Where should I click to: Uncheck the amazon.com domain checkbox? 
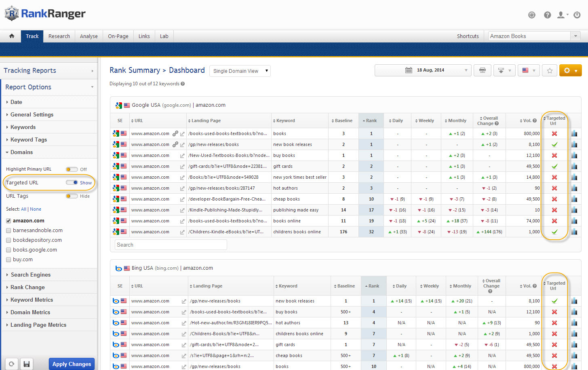(x=8, y=220)
